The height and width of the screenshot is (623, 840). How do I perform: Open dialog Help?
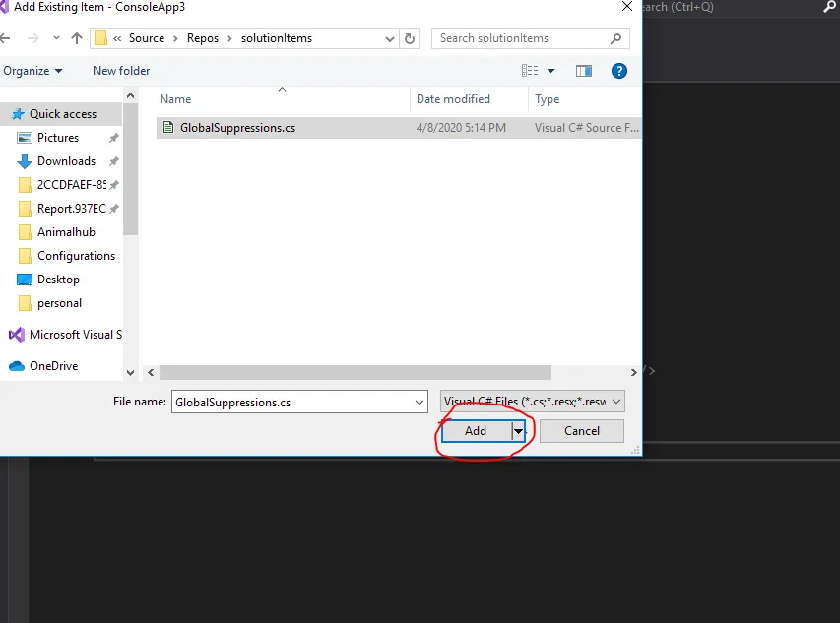click(619, 71)
